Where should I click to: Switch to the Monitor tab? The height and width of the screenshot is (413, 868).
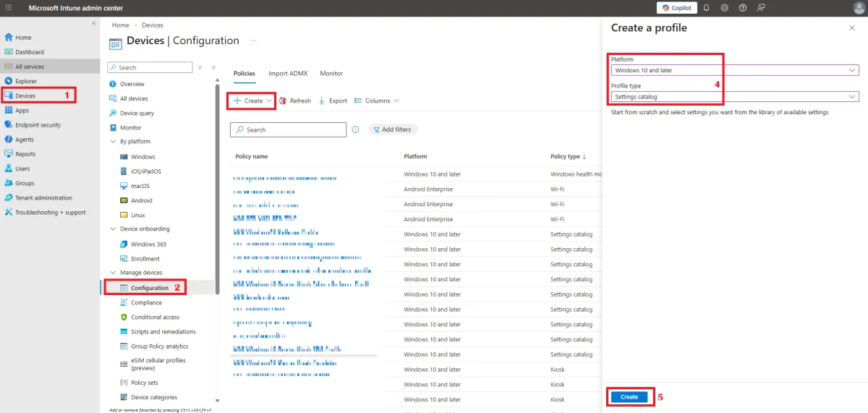(x=331, y=74)
